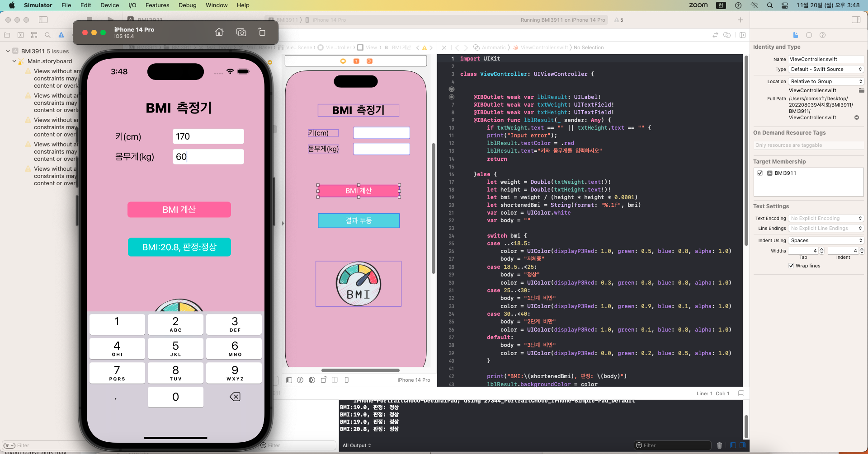
Task: Open the Symbol navigator icon
Action: [34, 35]
